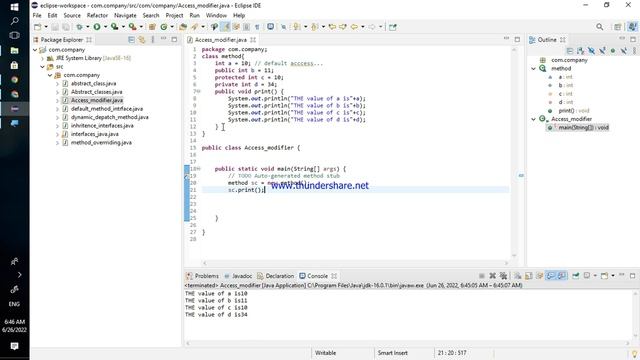The height and width of the screenshot is (360, 640).
Task: Click Pin Console green icon
Action: pos(576,276)
